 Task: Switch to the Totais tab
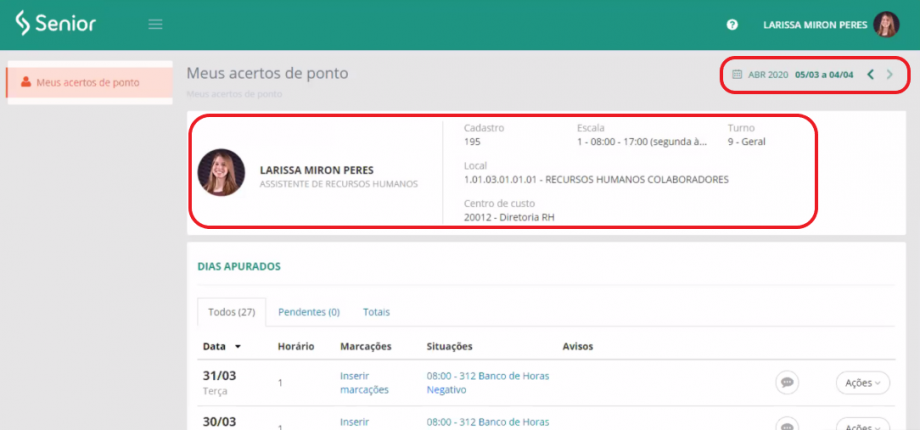pyautogui.click(x=376, y=312)
